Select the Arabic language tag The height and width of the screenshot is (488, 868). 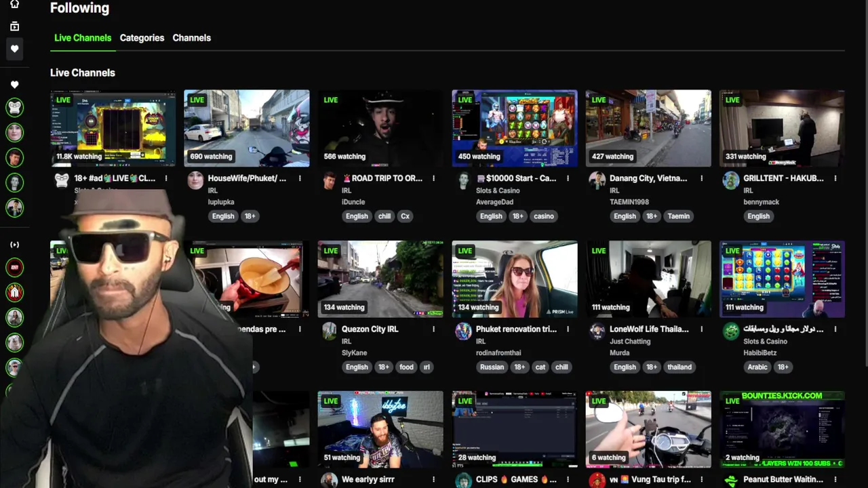(757, 367)
